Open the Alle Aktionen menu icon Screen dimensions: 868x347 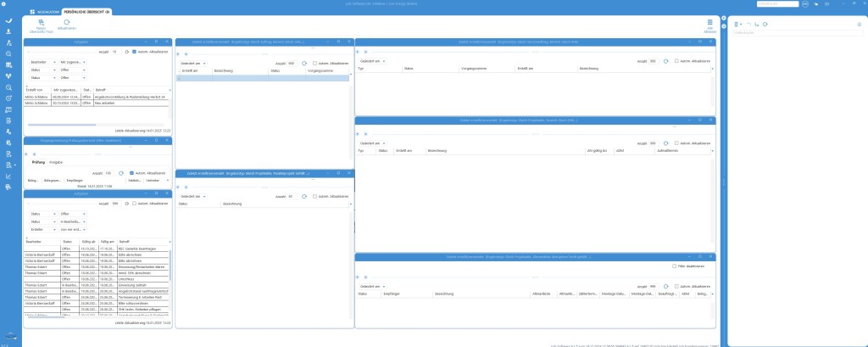click(710, 25)
